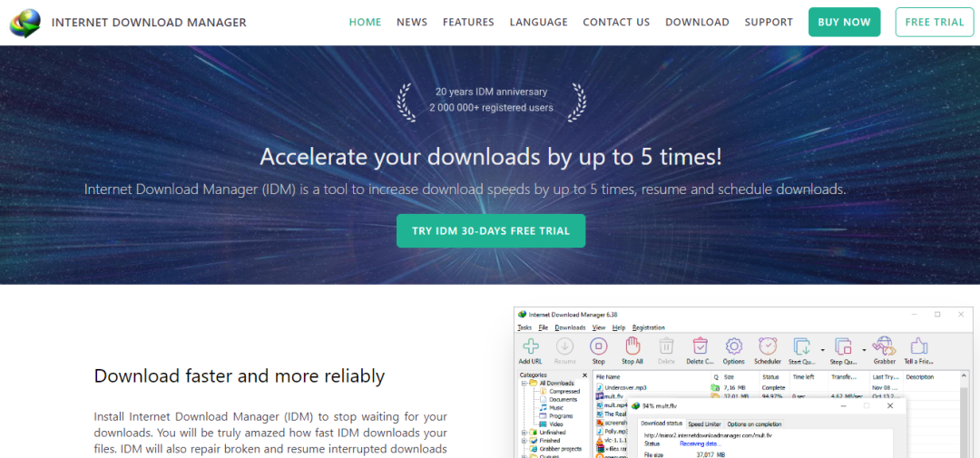The image size is (980, 458).
Task: Click the FREE TRIAL button in header
Action: click(x=935, y=23)
